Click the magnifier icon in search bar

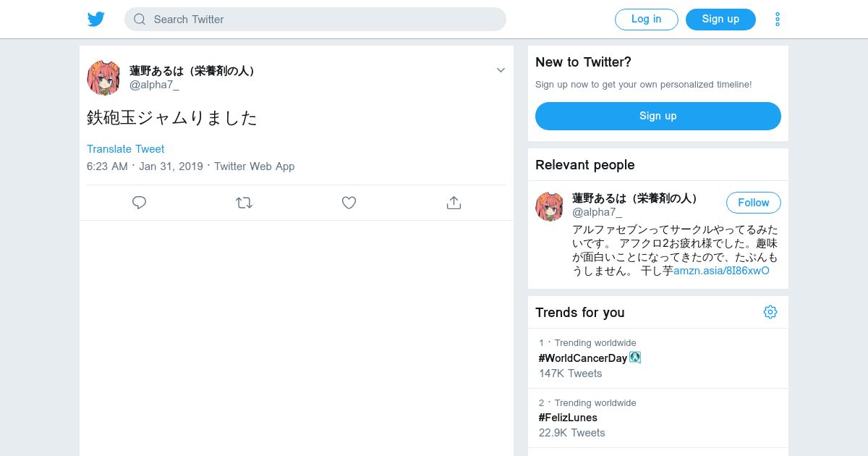click(140, 20)
